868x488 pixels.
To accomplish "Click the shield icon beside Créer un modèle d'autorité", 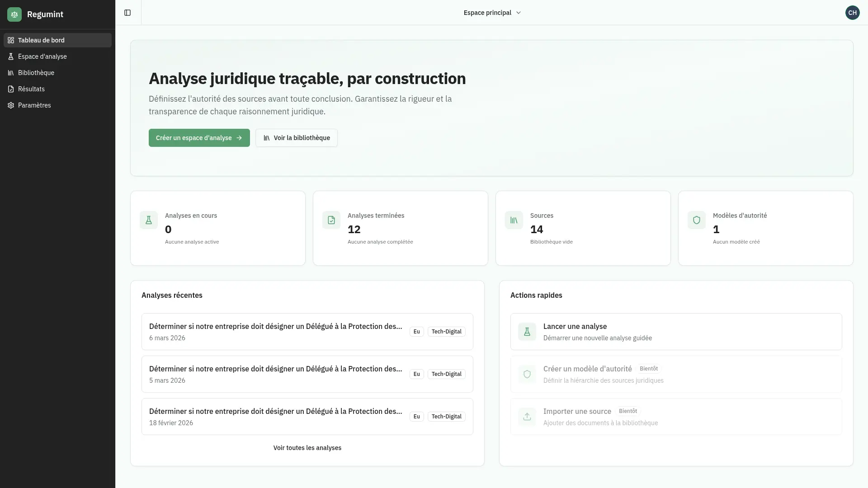I will (x=527, y=374).
